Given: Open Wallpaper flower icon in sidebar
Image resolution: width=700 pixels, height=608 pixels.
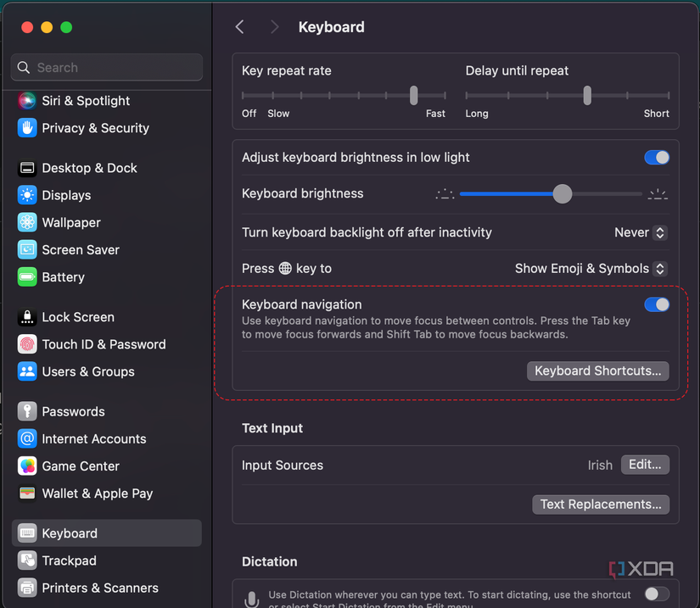Looking at the screenshot, I should [27, 222].
